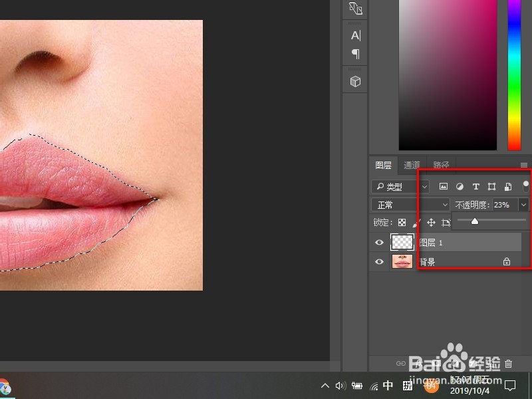Click the opacity dropdown arrow

523,205
